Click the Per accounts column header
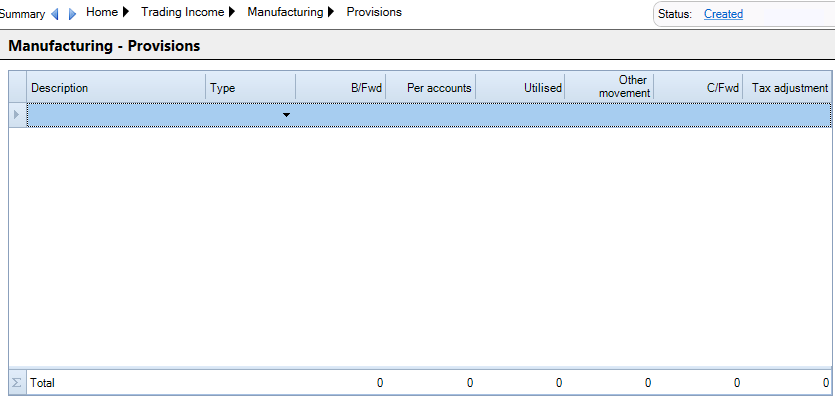The height and width of the screenshot is (400, 835). pos(431,88)
